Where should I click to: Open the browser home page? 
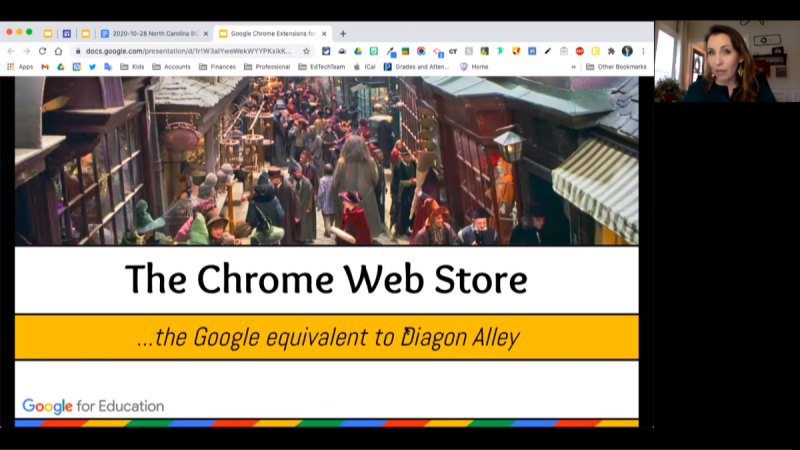58,51
